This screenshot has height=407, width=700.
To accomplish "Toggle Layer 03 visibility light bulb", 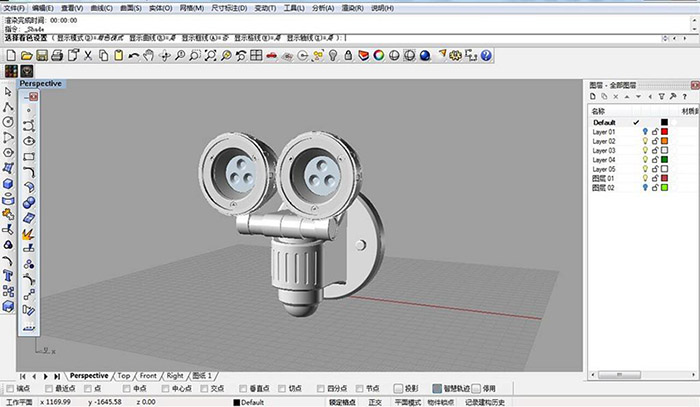I will point(646,150).
